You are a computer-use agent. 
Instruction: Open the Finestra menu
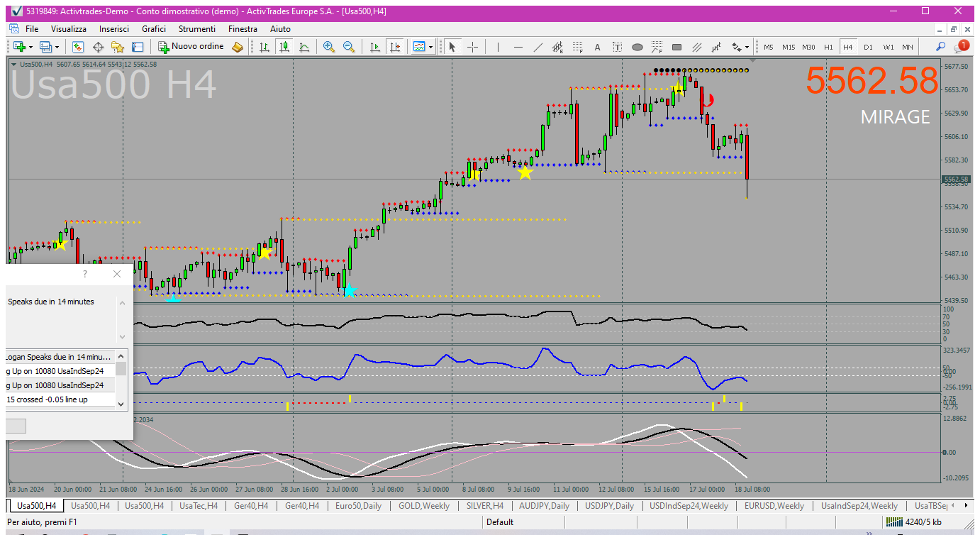click(243, 29)
